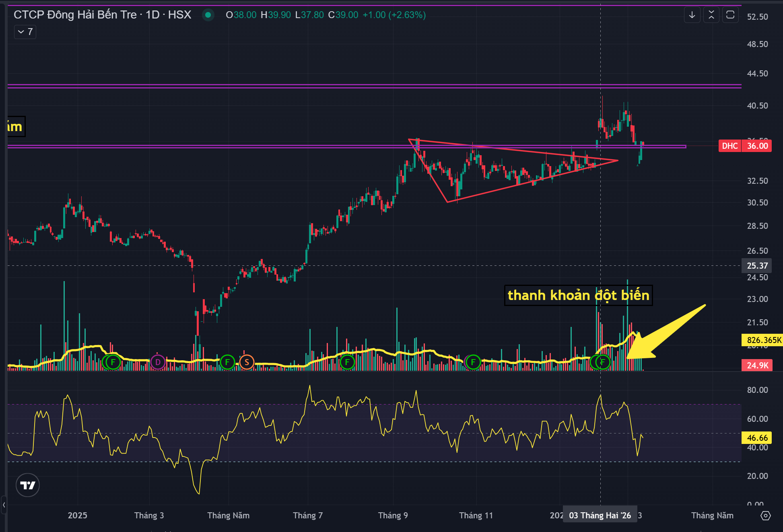Click the move pane down arrow icon
Screen dimensions: 783x532
(692, 15)
